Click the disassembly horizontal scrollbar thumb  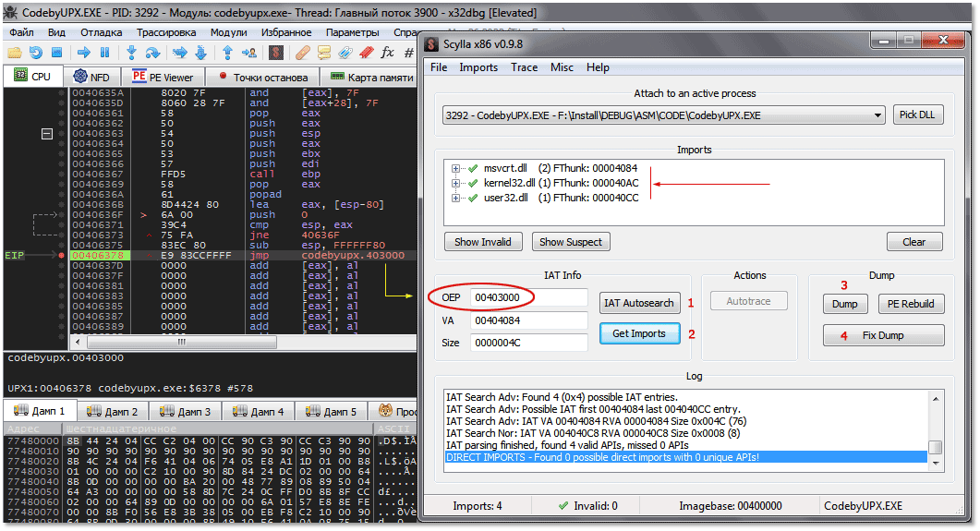point(181,343)
